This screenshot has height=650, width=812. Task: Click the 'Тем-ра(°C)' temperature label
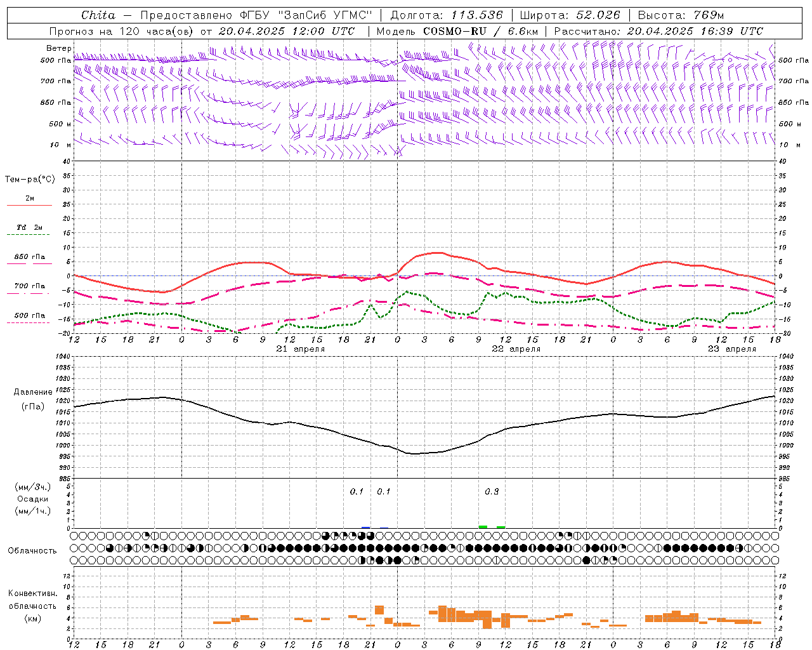30,180
